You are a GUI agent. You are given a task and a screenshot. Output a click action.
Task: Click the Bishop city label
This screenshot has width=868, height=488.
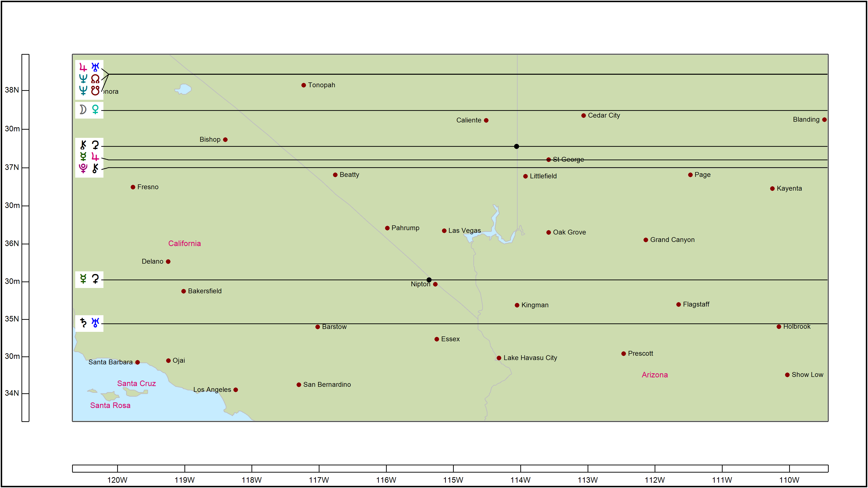210,140
